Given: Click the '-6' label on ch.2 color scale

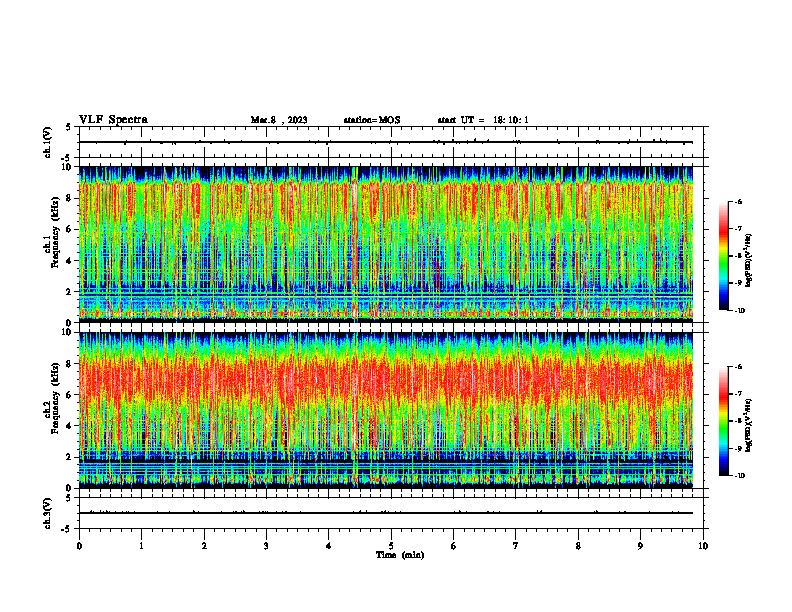Looking at the screenshot, I should point(739,367).
